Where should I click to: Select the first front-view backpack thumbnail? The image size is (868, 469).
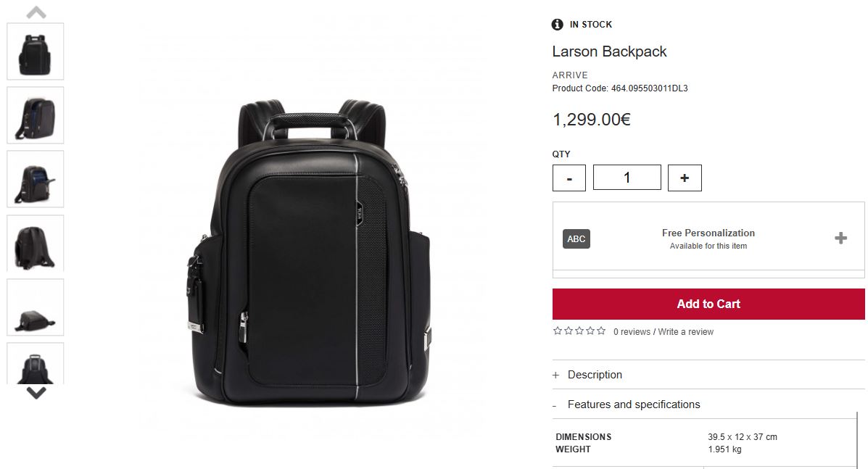pos(36,51)
